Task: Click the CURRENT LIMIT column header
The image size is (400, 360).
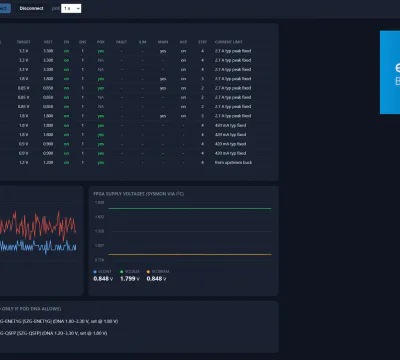Action: point(229,42)
